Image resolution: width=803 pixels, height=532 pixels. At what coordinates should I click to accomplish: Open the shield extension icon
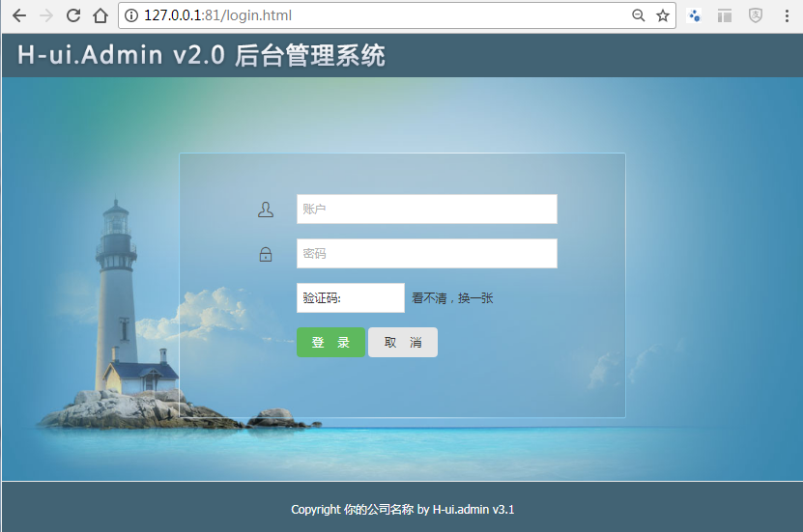point(755,15)
